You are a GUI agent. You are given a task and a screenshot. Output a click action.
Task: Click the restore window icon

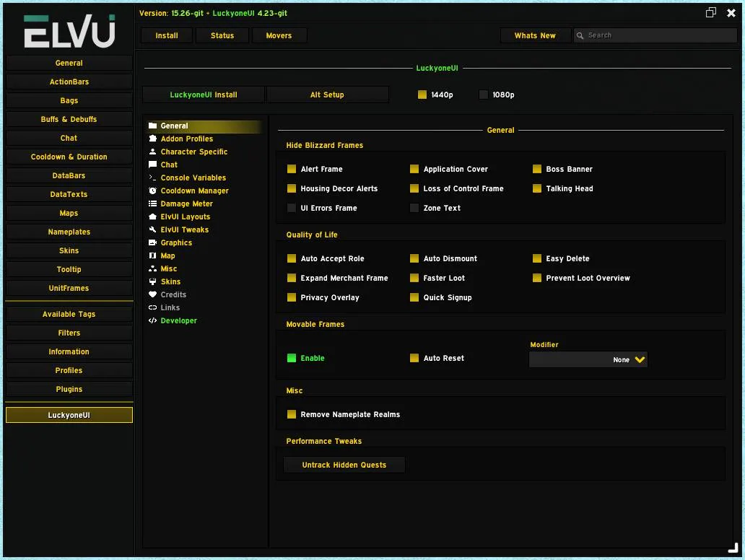pyautogui.click(x=711, y=13)
